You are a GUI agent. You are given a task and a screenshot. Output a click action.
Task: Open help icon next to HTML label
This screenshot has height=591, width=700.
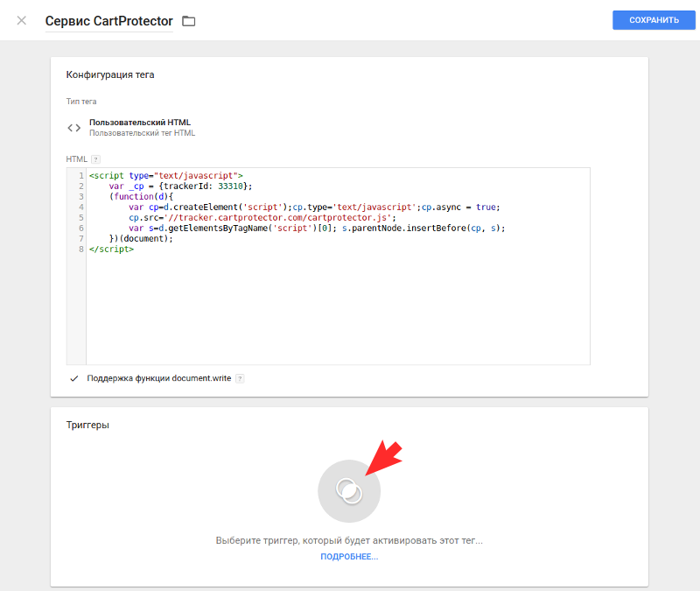pos(95,159)
